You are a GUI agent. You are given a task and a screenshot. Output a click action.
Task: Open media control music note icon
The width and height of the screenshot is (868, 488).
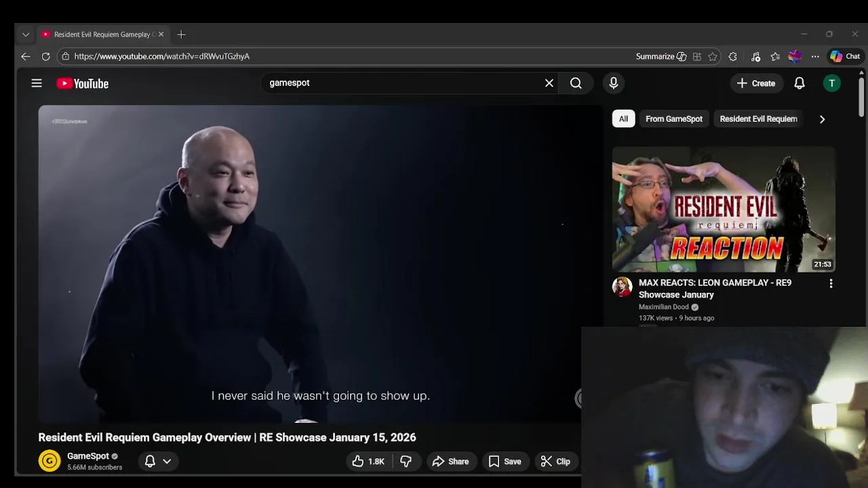(755, 56)
